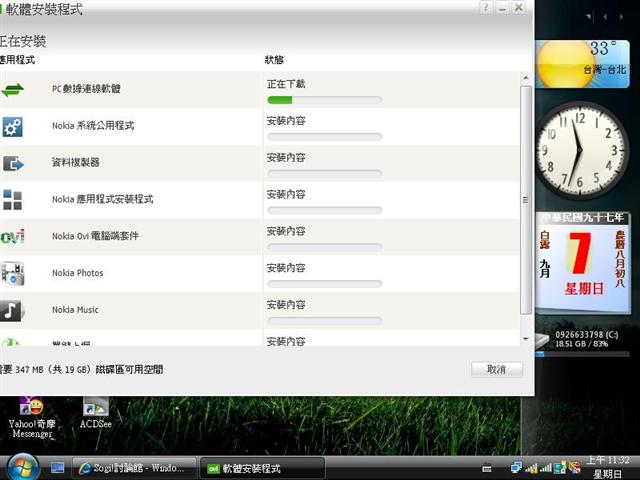Select the Nokia Photos row label
Screen dimensions: 640x480
point(78,273)
